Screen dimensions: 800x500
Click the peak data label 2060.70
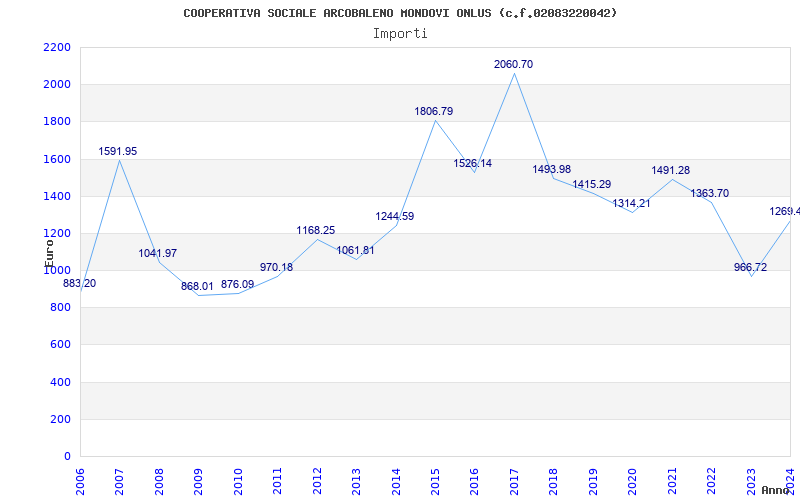[x=513, y=65]
